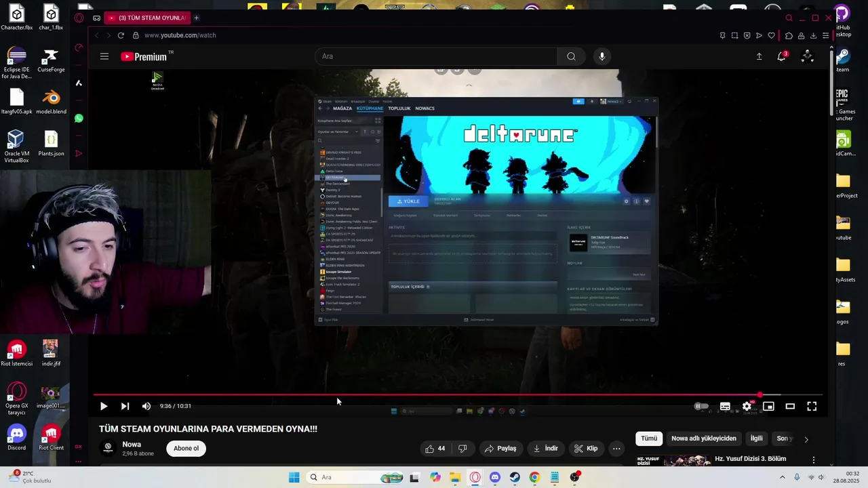Open File Explorer from the taskbar
The image size is (868, 488).
click(455, 477)
